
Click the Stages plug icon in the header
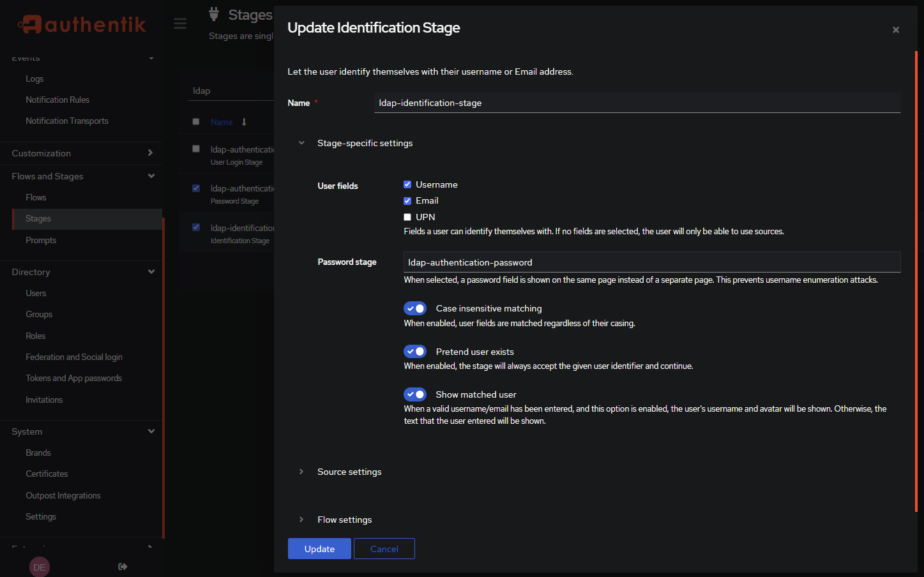[213, 14]
